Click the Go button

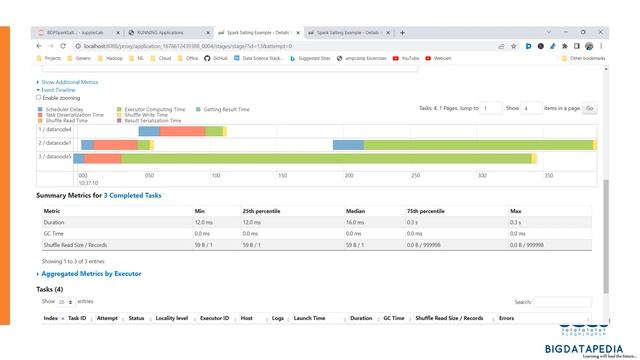(590, 108)
